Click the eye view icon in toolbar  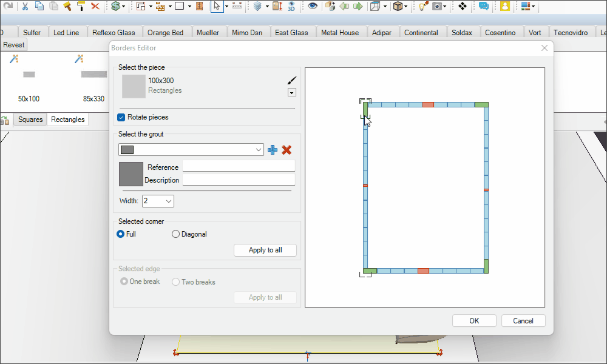tap(313, 6)
